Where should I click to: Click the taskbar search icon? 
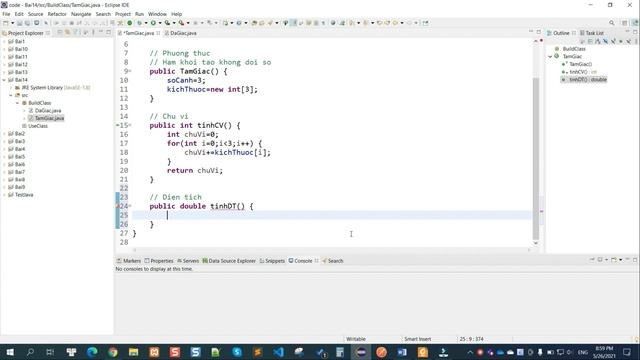[x=30, y=352]
